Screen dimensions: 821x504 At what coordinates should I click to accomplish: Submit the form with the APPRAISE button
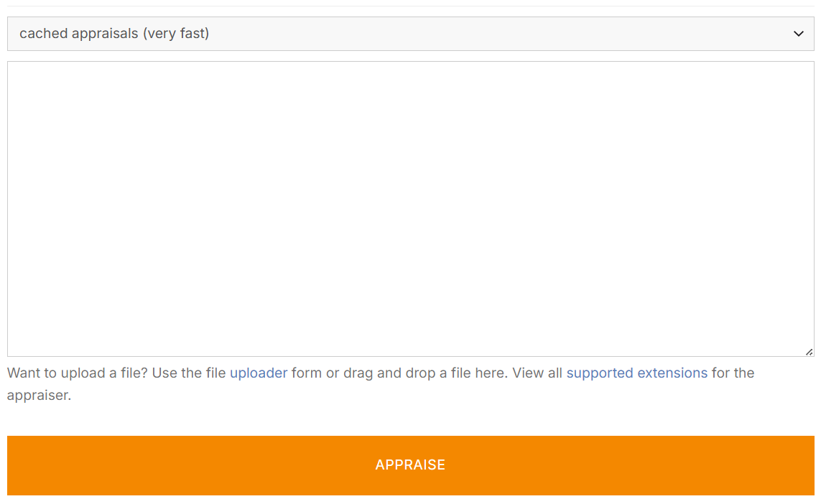410,465
